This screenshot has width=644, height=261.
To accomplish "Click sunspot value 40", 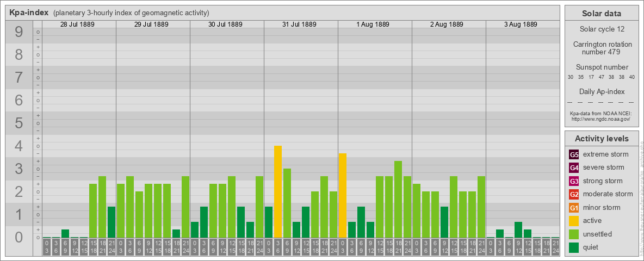I will (x=631, y=77).
